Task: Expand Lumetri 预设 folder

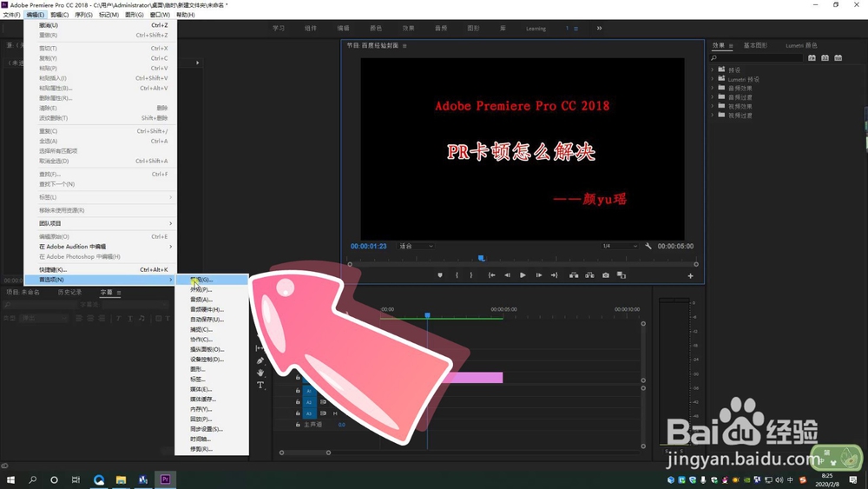Action: pos(713,79)
